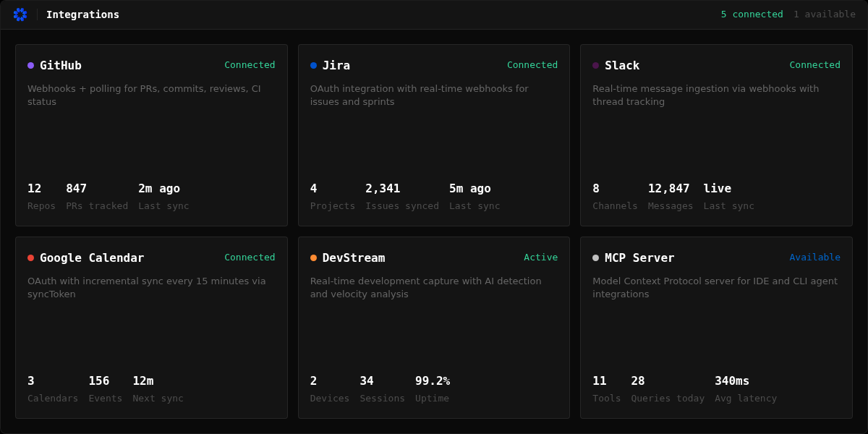Click the 847 PRs tracked stat

tap(97, 197)
